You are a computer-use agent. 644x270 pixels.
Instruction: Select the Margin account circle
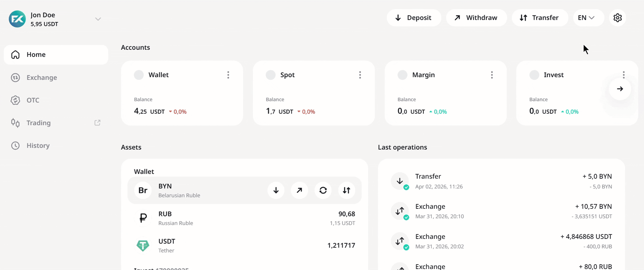coord(402,75)
